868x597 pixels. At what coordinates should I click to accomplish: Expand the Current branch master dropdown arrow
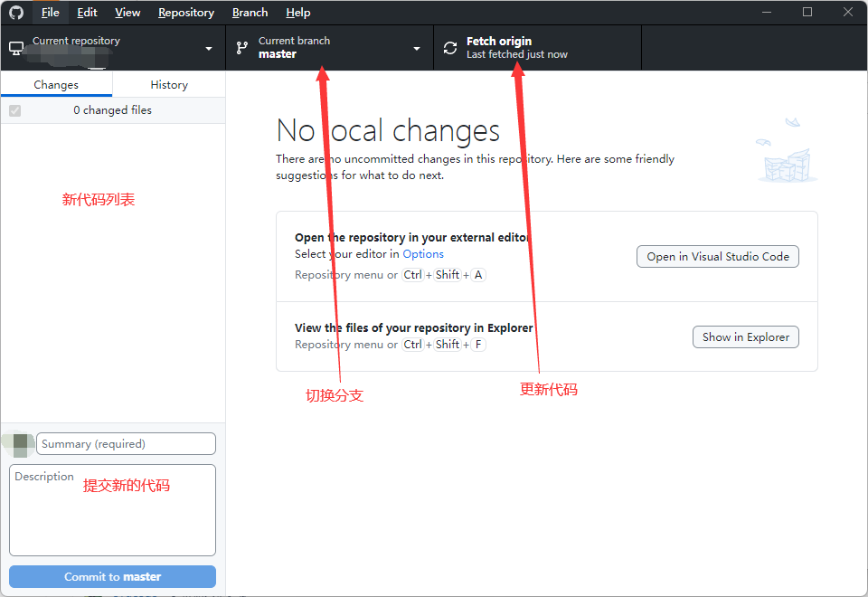click(x=417, y=49)
